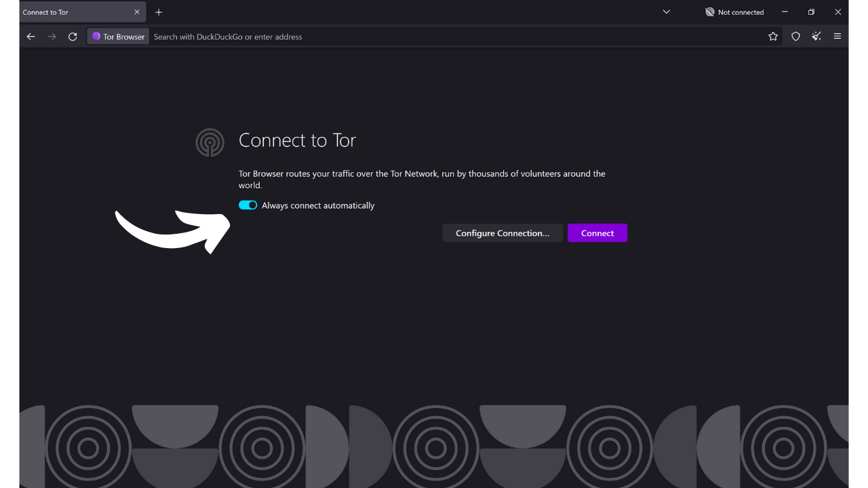Click the Not connected onion status icon

710,12
